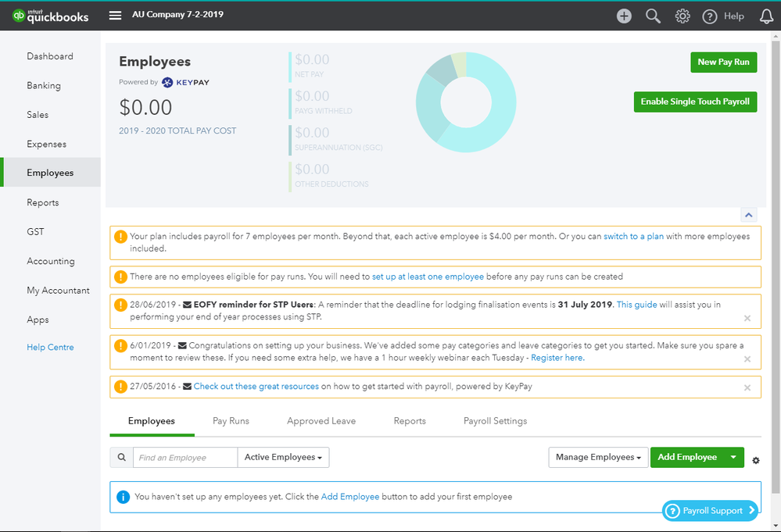Click the Help question mark icon
Image resolution: width=781 pixels, height=532 pixels.
[x=709, y=16]
